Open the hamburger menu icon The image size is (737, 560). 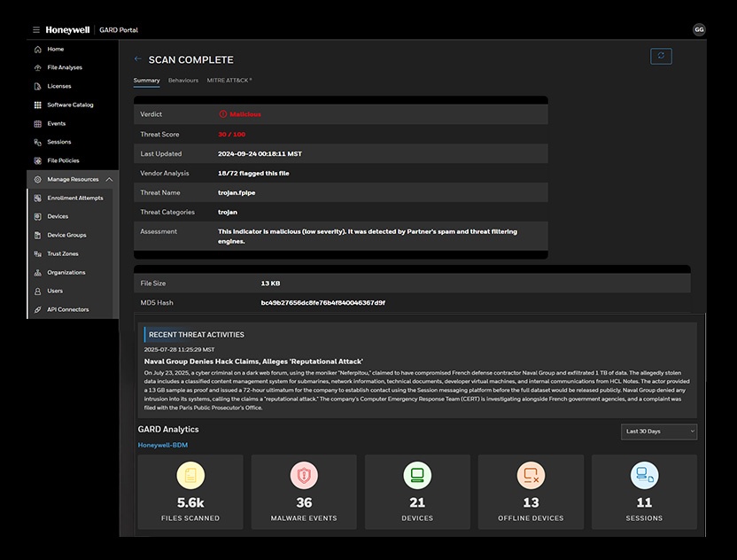(x=36, y=29)
